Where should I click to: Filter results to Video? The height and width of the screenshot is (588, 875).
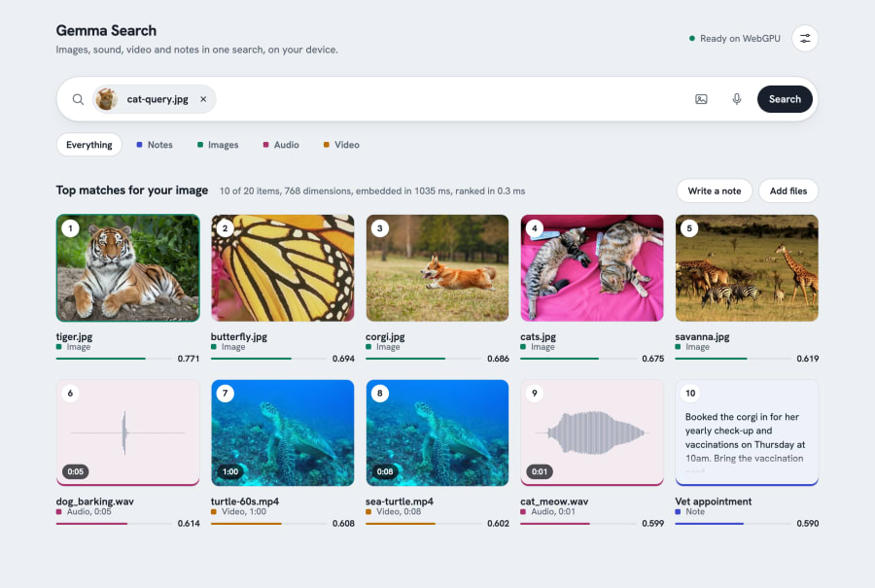pyautogui.click(x=341, y=145)
